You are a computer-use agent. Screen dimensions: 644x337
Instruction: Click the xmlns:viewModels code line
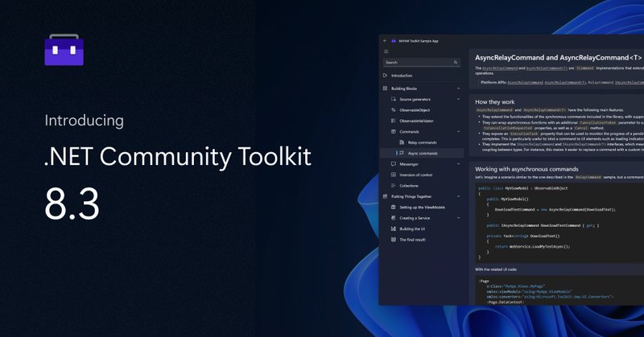click(x=529, y=292)
